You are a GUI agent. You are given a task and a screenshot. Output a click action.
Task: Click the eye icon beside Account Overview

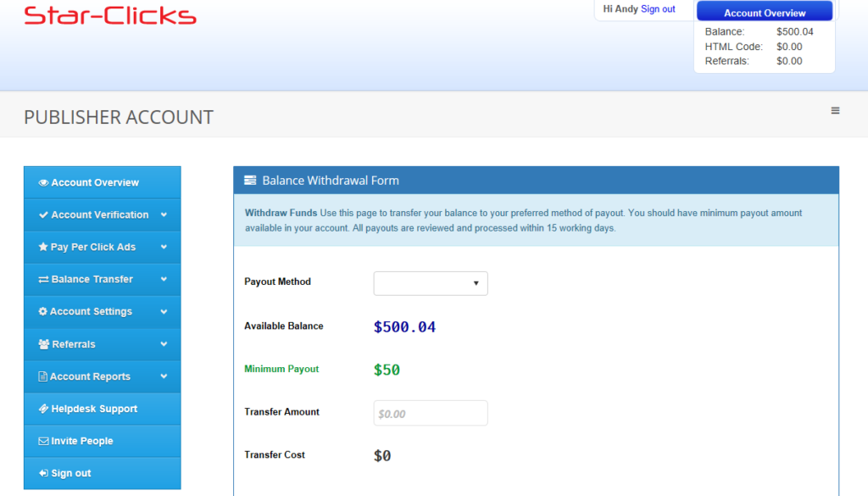43,182
